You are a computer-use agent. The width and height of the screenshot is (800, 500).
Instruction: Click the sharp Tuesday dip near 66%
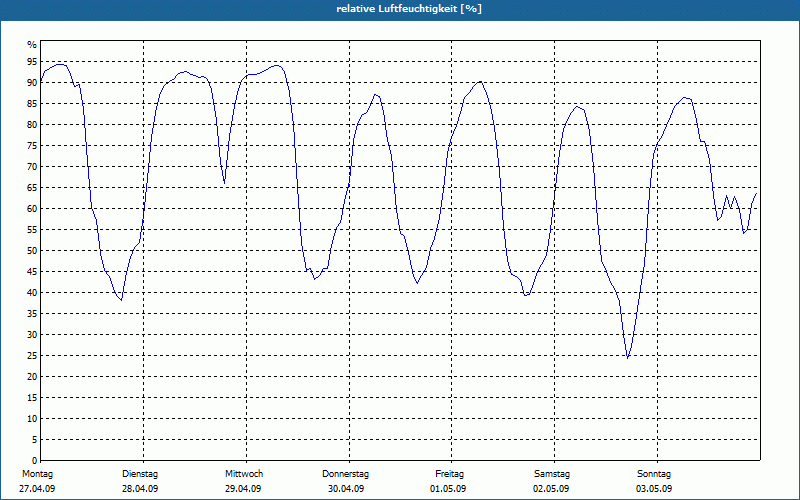[224, 182]
